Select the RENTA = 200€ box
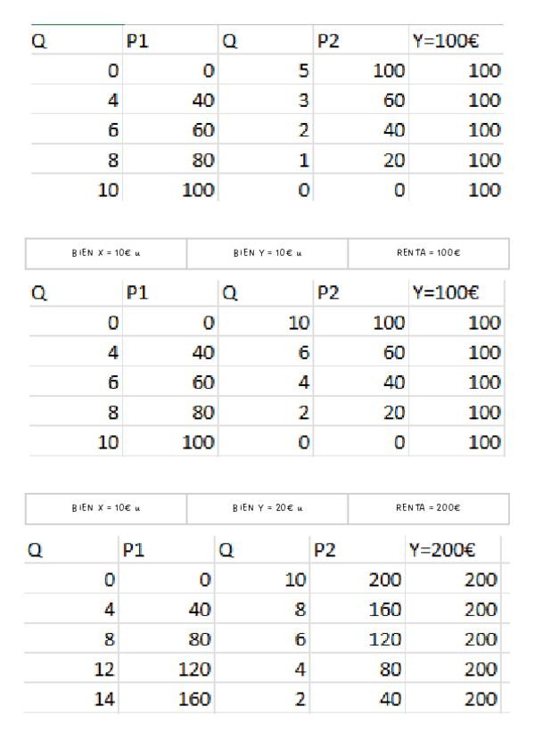Viewport: 535px width, 756px height. pyautogui.click(x=428, y=508)
